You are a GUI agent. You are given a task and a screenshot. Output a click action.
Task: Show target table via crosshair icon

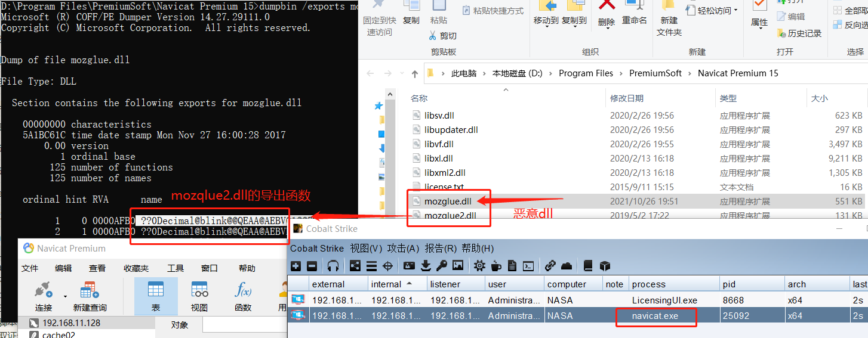coord(387,266)
